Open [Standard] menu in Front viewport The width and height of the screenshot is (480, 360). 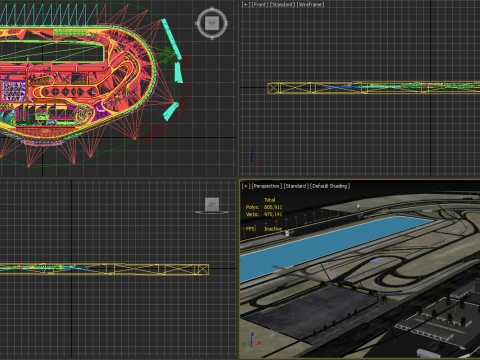[282, 4]
